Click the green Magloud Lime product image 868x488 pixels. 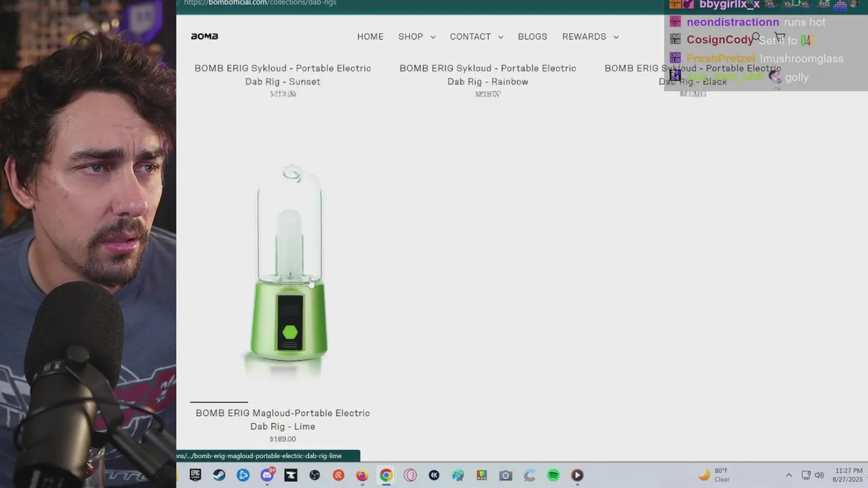[290, 270]
